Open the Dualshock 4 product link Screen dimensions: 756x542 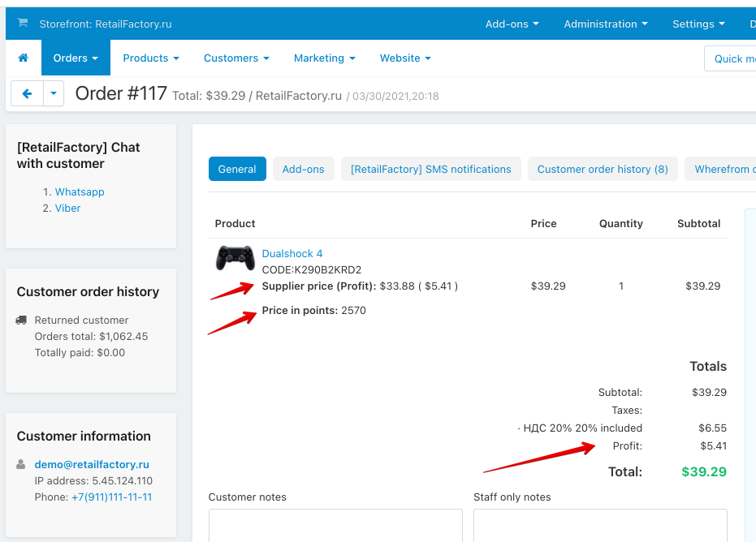[x=292, y=253]
